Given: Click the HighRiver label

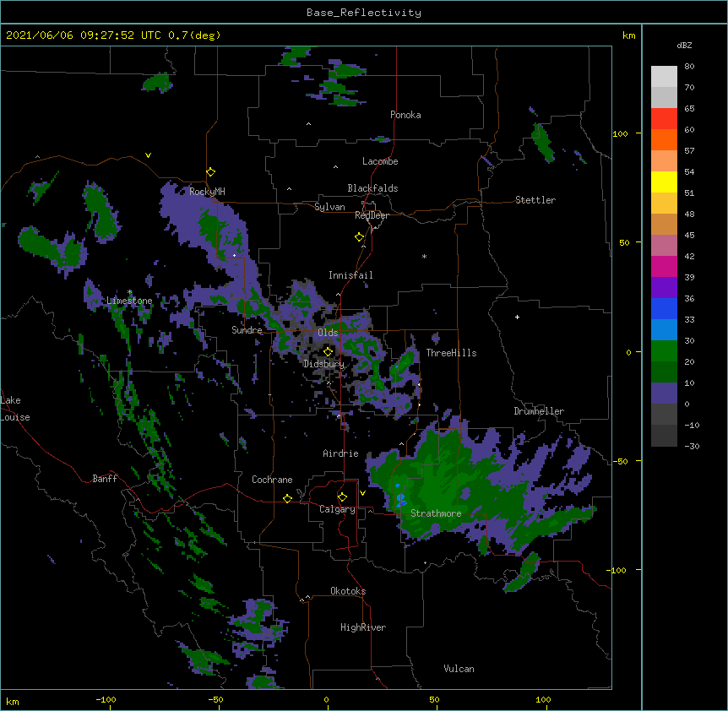Looking at the screenshot, I should pos(363,627).
